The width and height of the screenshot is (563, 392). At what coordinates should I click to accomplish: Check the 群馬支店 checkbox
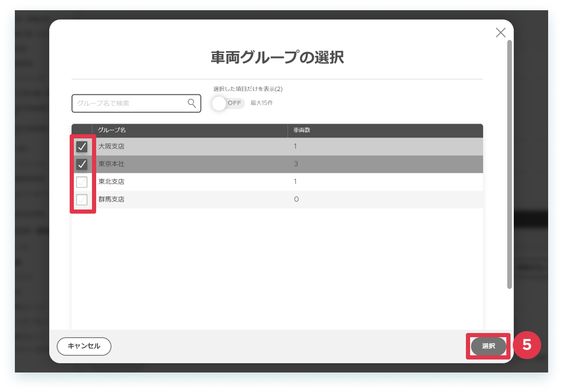[82, 200]
